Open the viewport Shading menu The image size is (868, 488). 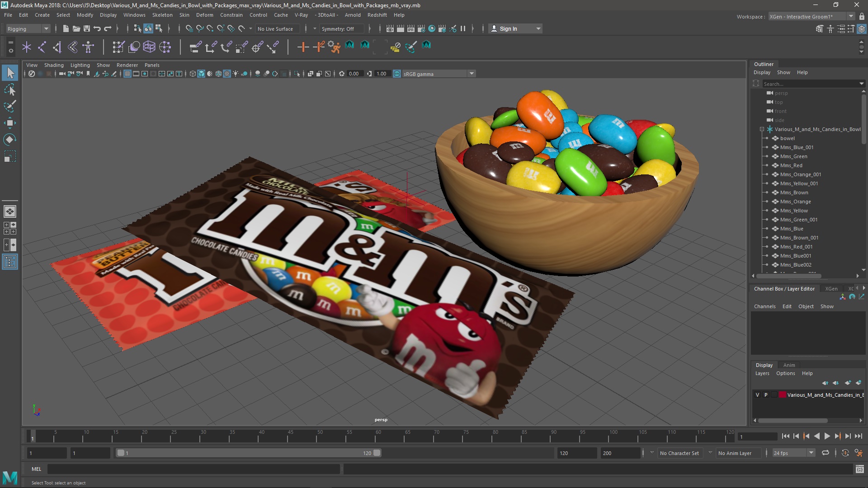54,65
